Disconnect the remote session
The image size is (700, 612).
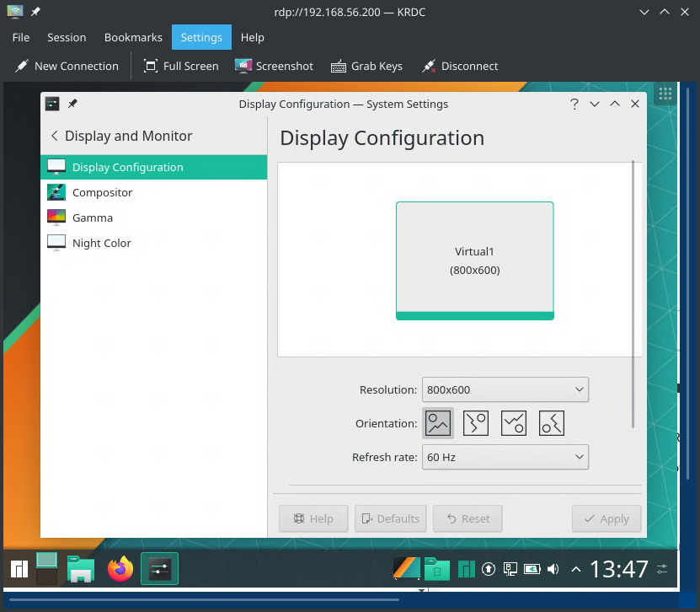tap(460, 66)
